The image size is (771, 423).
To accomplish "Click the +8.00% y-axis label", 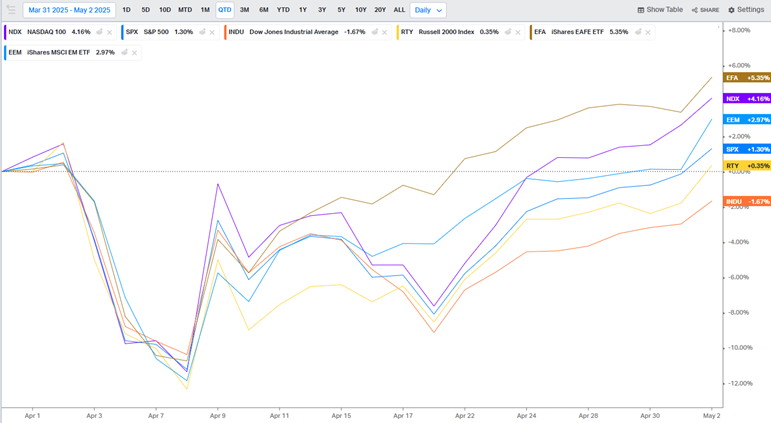I will (741, 30).
